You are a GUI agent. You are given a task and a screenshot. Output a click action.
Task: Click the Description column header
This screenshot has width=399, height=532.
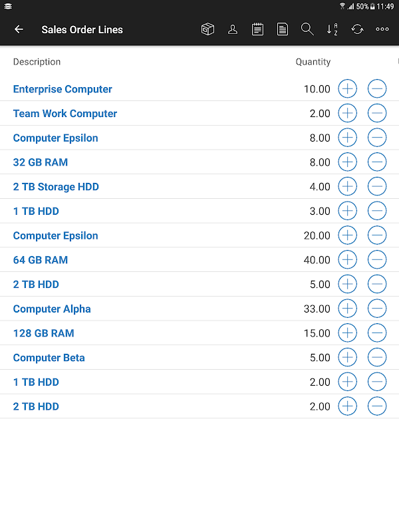coord(37,62)
